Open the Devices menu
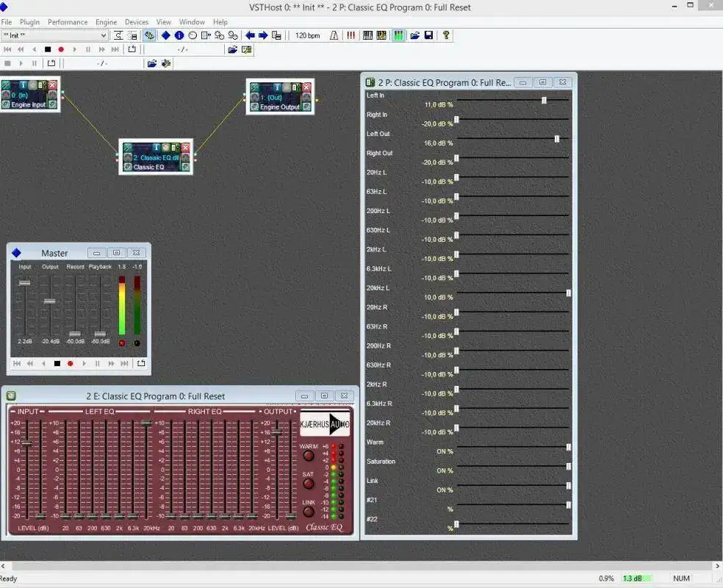Screen dimensions: 723x588 (x=136, y=22)
